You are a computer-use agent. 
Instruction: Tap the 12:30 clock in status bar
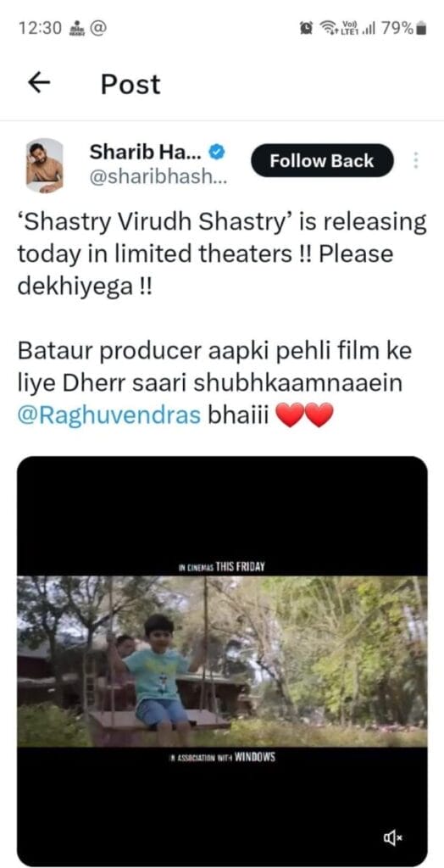pyautogui.click(x=40, y=28)
